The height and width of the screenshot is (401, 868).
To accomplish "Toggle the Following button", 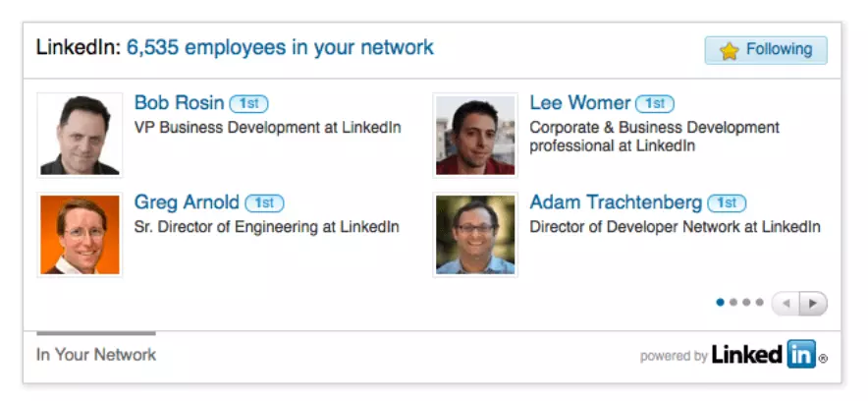I will (x=766, y=50).
